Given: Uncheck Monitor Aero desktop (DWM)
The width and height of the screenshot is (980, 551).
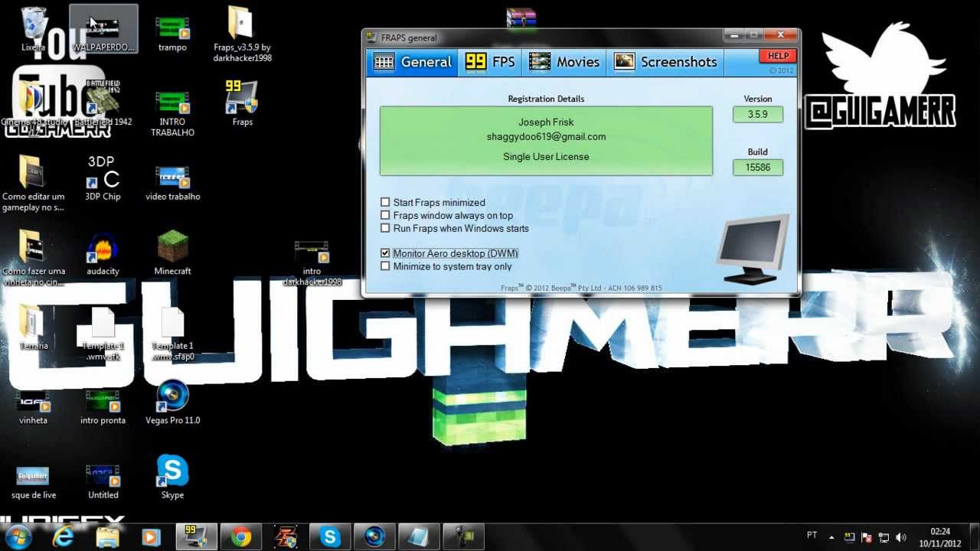Looking at the screenshot, I should coord(385,253).
